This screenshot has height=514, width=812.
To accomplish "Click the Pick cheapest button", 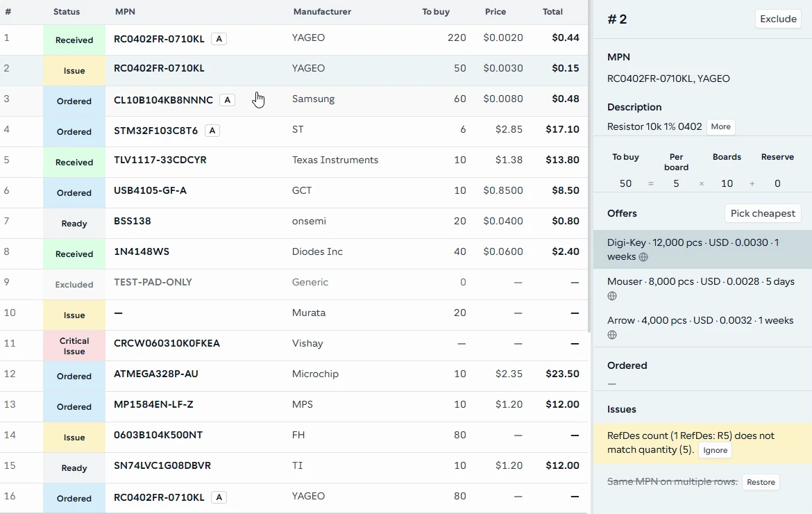I will click(x=762, y=213).
